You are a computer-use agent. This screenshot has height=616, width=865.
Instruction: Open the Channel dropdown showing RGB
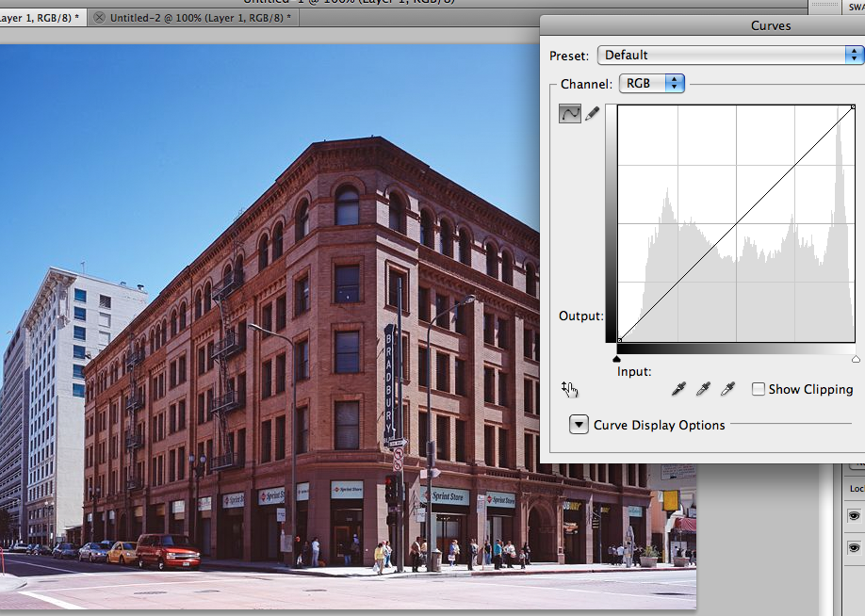click(x=652, y=83)
